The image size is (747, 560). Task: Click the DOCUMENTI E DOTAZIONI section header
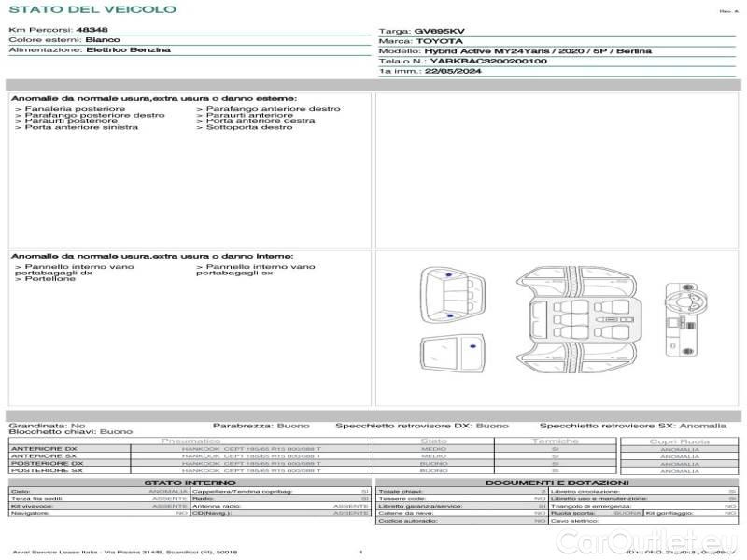tap(557, 483)
